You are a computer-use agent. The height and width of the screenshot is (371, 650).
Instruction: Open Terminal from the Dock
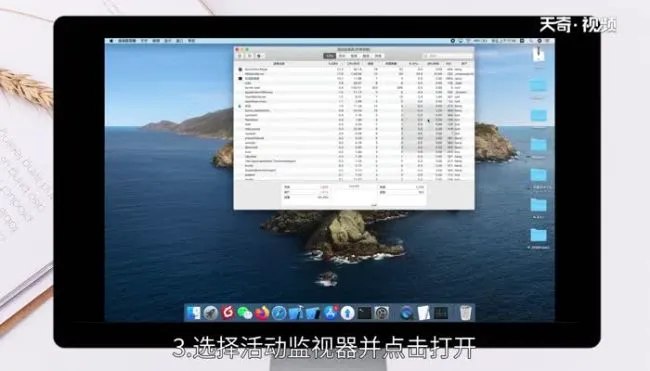coord(365,313)
